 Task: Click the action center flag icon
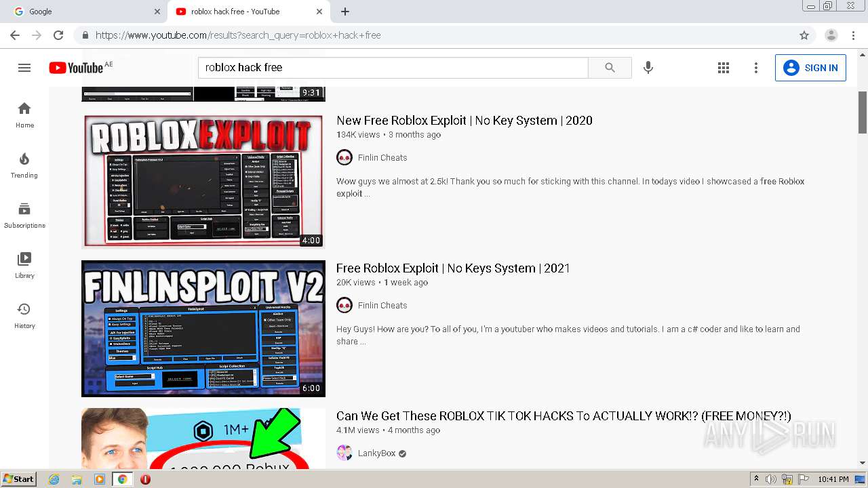(803, 479)
